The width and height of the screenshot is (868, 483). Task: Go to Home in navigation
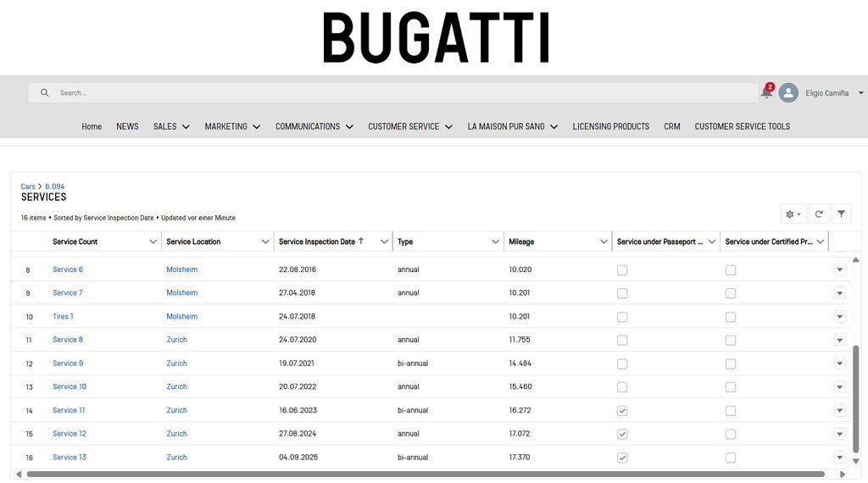tap(92, 127)
